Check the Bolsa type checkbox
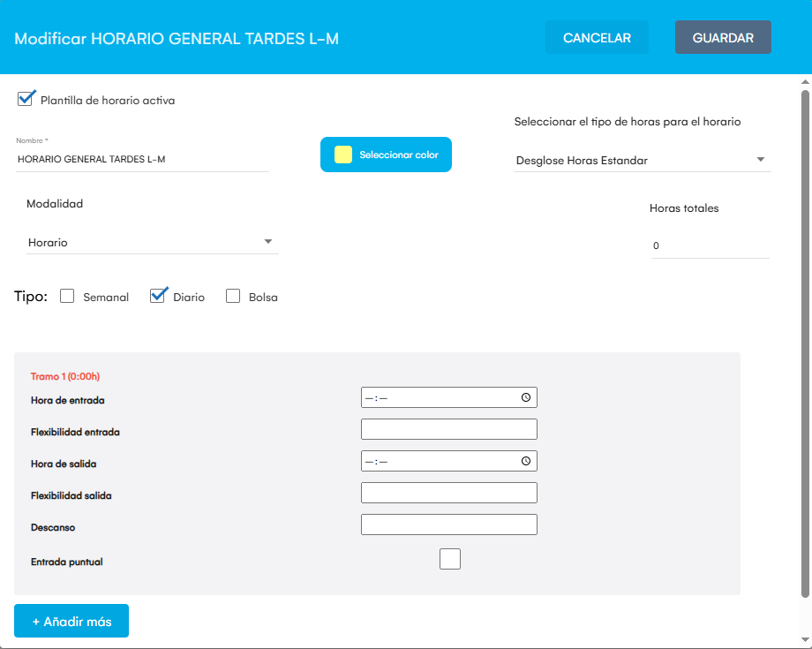This screenshot has height=649, width=812. [x=233, y=297]
